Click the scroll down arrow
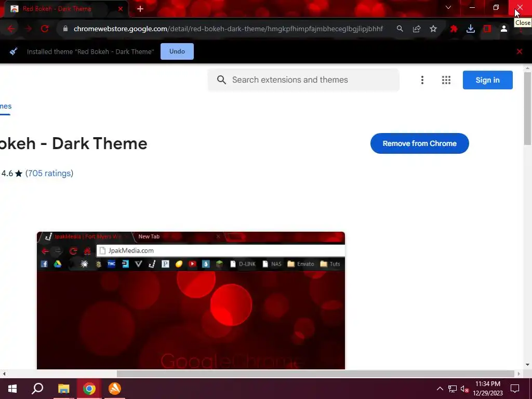Viewport: 532px width, 399px height. (x=527, y=365)
